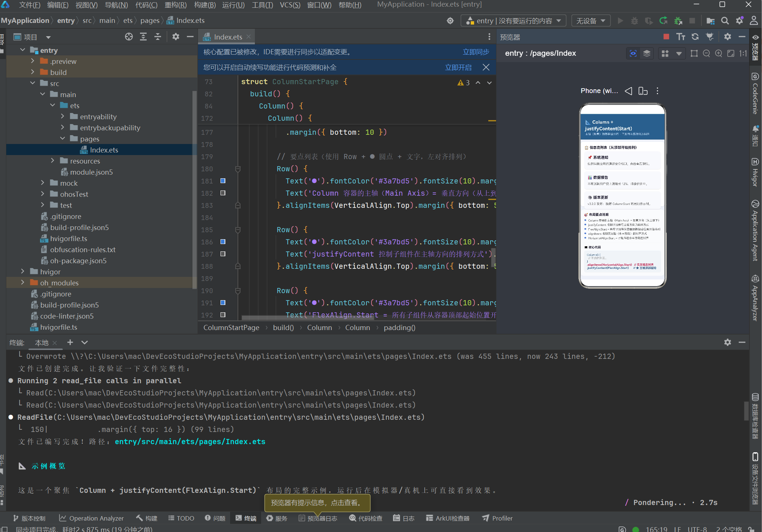Open project panel settings gear

coord(175,37)
